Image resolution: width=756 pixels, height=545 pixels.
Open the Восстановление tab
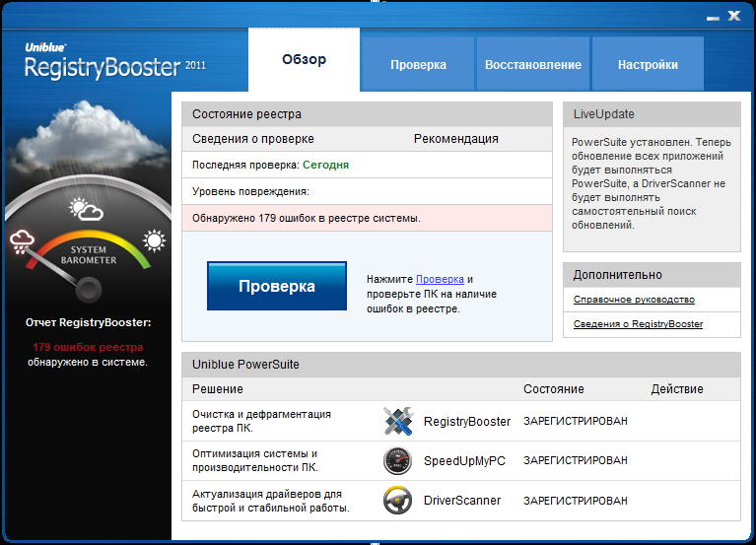532,65
